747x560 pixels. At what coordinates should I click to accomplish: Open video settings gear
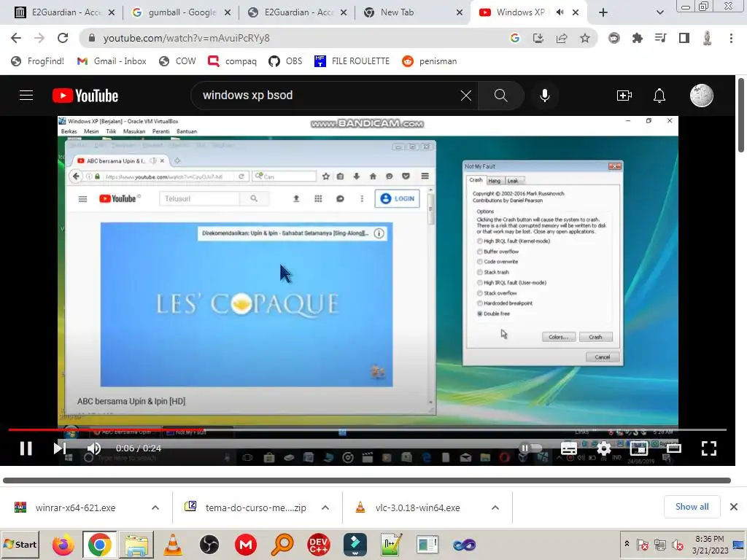point(603,448)
